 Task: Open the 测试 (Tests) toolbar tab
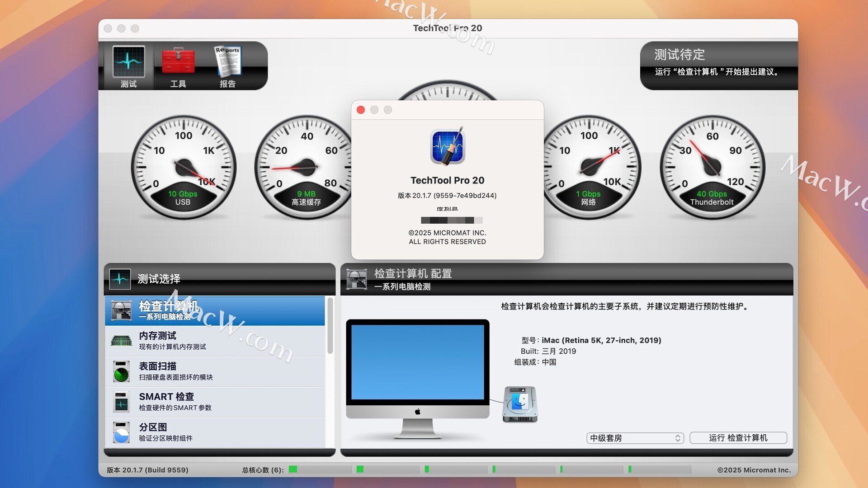(128, 66)
